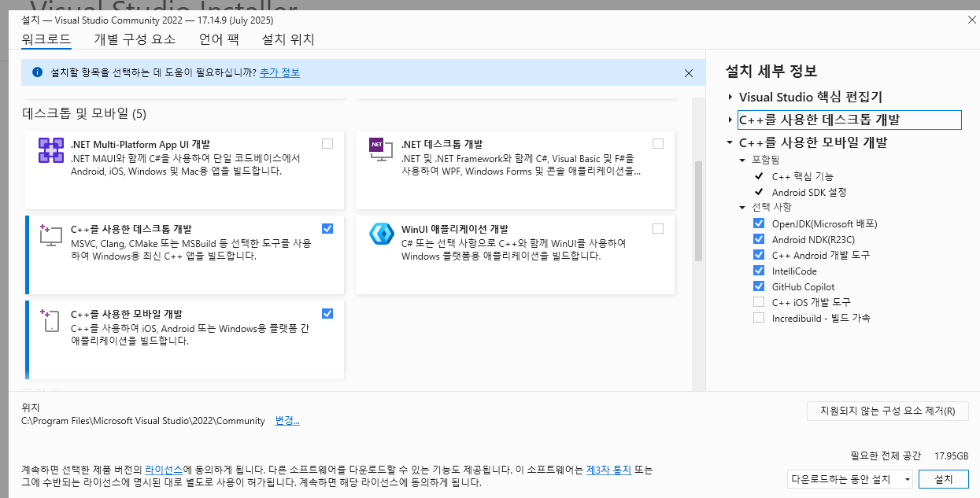This screenshot has width=980, height=498.
Task: Switch to the 워크로드 tab
Action: 46,39
